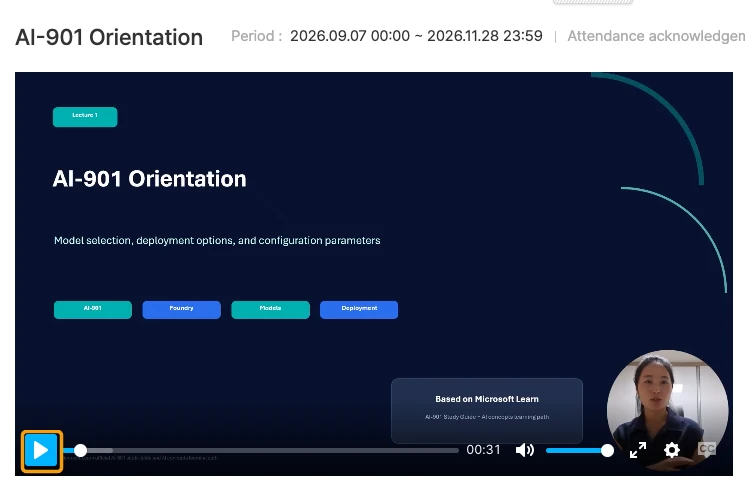This screenshot has width=745, height=490.
Task: Click the Lecture 1 badge on slide
Action: click(x=85, y=117)
